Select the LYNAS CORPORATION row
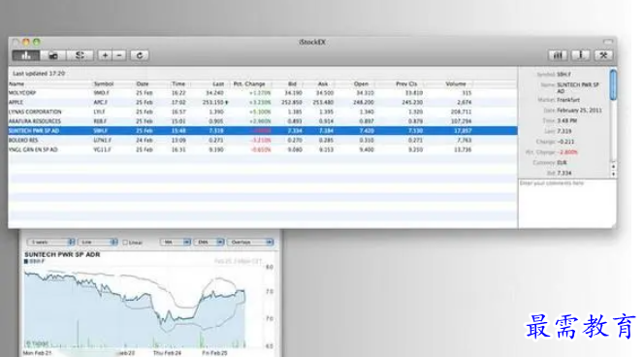The width and height of the screenshot is (644, 357). (263, 112)
